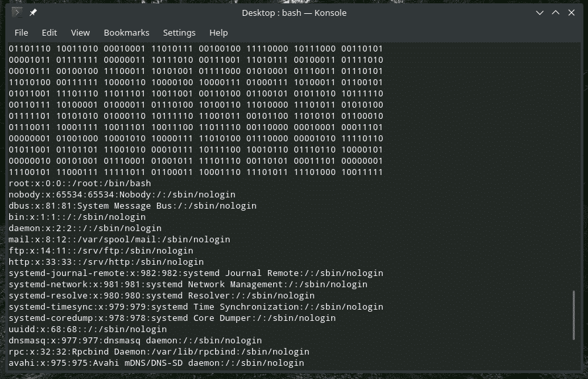This screenshot has width=588, height=379.
Task: Click the mail:x:8:12 /var/spool/mail line
Action: [119, 240]
